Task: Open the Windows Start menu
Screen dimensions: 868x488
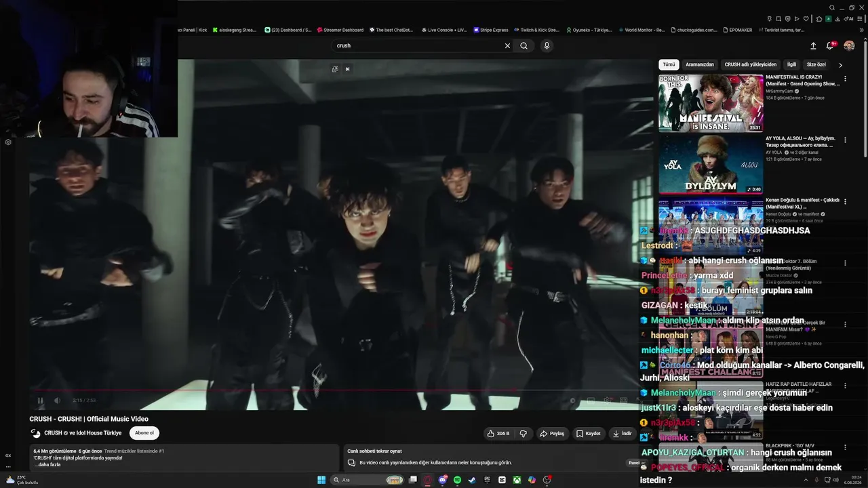Action: click(321, 480)
